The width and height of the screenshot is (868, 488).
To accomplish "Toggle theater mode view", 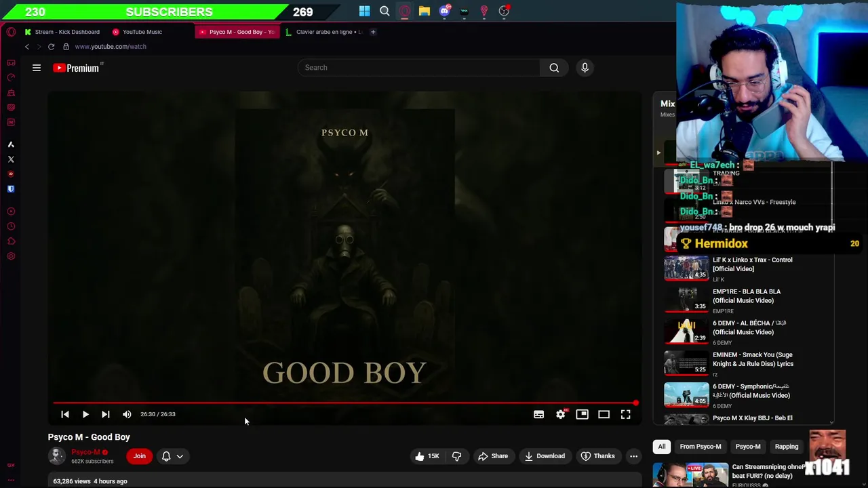I will point(604,414).
